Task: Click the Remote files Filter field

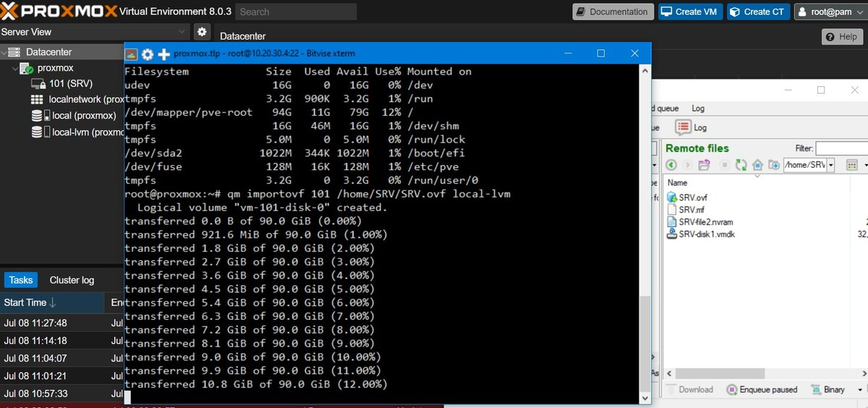Action: tap(841, 148)
